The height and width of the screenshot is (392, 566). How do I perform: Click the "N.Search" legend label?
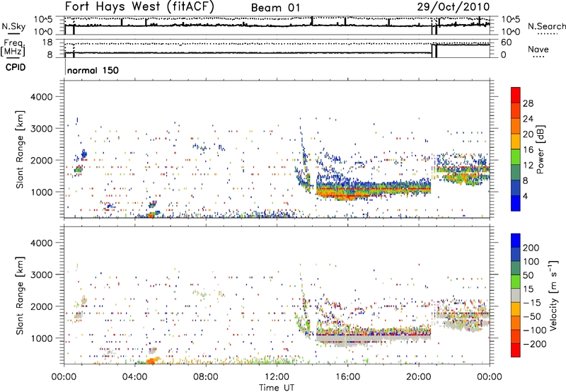546,26
